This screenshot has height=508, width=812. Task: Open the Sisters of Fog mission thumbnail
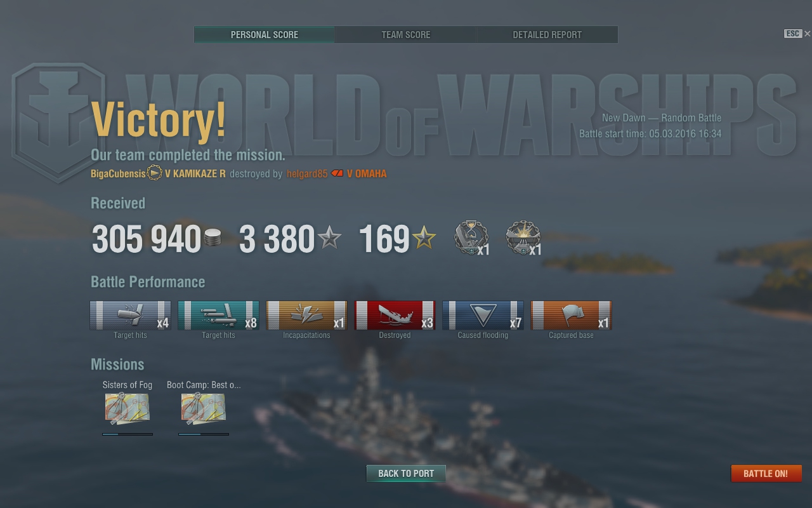(128, 409)
